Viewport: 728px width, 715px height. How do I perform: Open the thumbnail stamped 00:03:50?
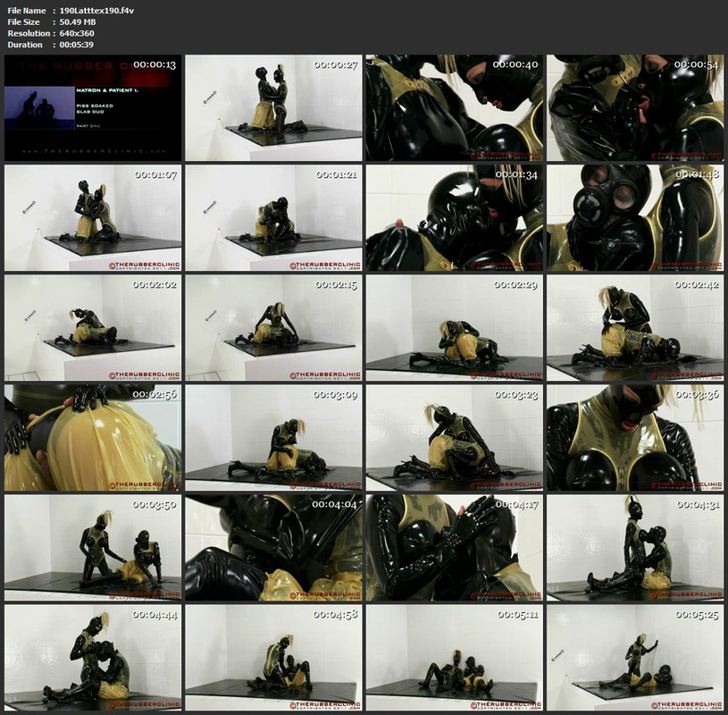(93, 547)
